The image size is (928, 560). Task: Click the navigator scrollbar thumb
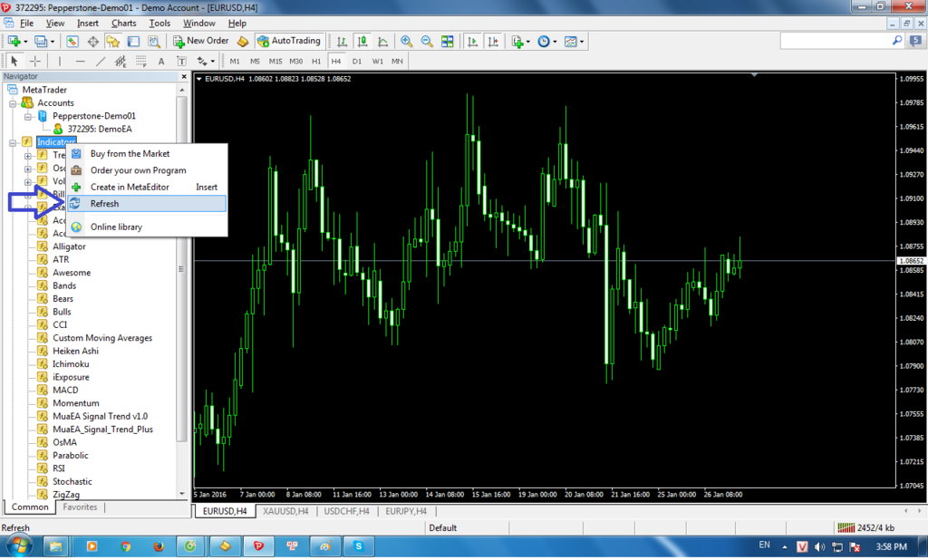point(181,269)
